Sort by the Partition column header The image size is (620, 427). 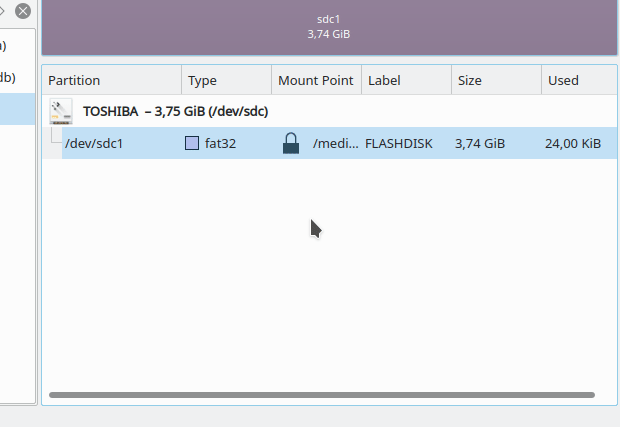pyautogui.click(x=110, y=80)
